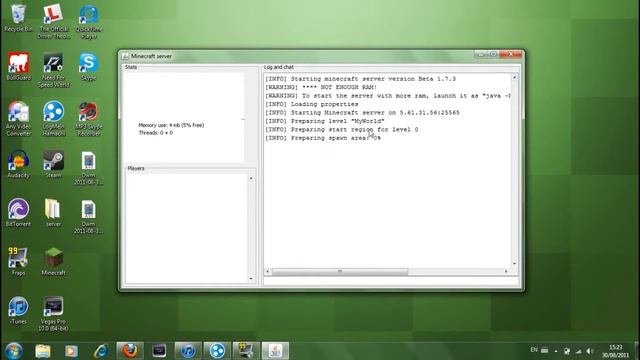Close the Minecraft server window
Screen dimensions: 640x360
coord(511,54)
